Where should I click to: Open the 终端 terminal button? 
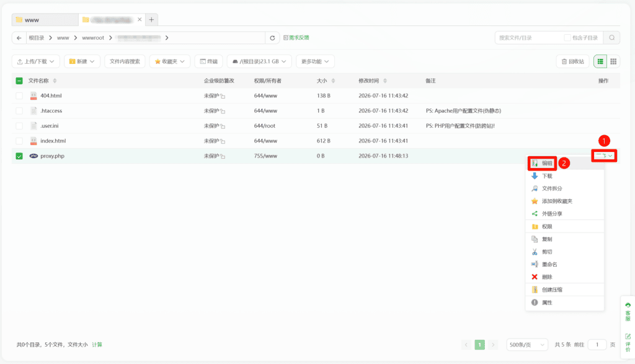tap(209, 61)
